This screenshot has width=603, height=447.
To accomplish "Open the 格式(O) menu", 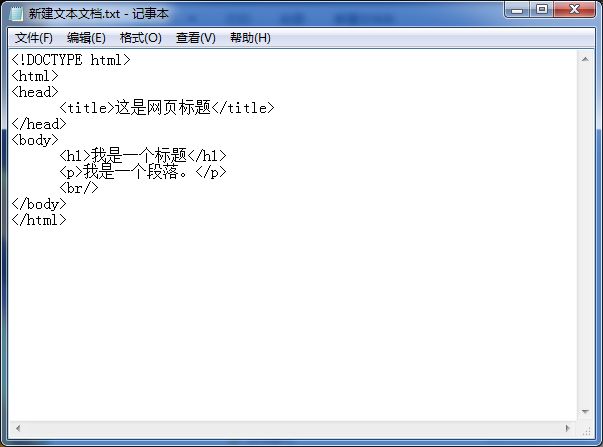I will point(140,38).
